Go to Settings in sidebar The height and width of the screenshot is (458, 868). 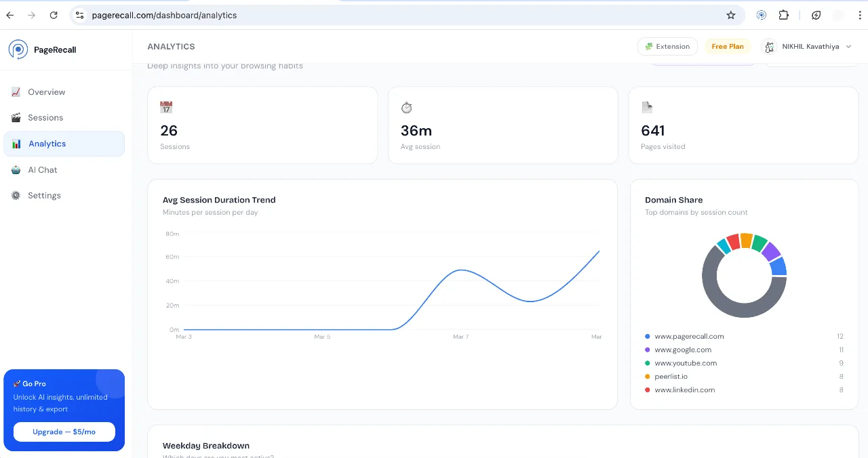point(64,196)
